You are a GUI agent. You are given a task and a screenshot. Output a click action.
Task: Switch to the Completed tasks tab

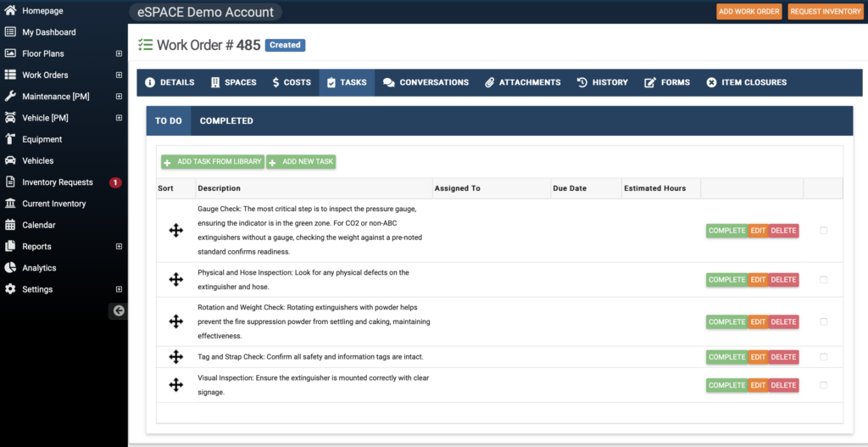click(226, 121)
